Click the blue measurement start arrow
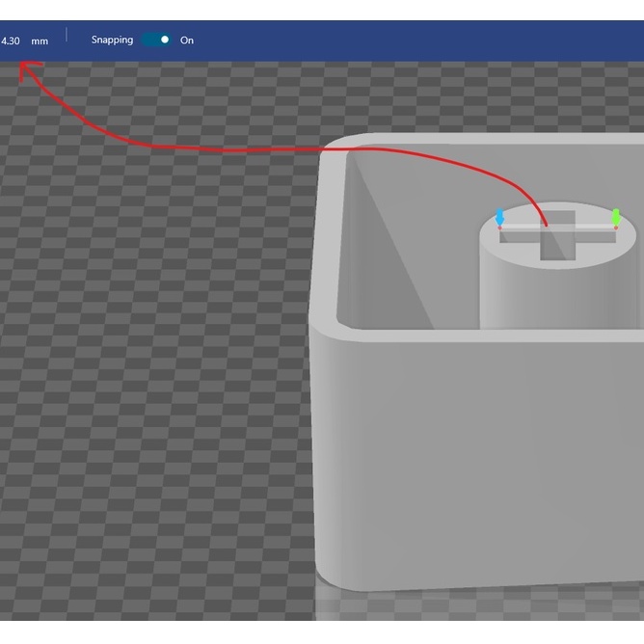The width and height of the screenshot is (644, 644). pos(499,217)
